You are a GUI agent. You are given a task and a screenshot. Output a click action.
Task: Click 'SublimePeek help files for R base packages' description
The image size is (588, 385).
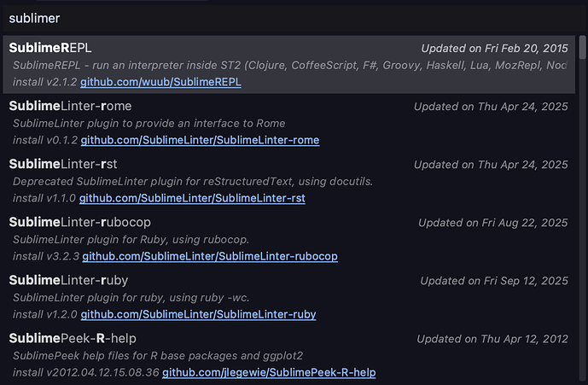[x=158, y=356]
